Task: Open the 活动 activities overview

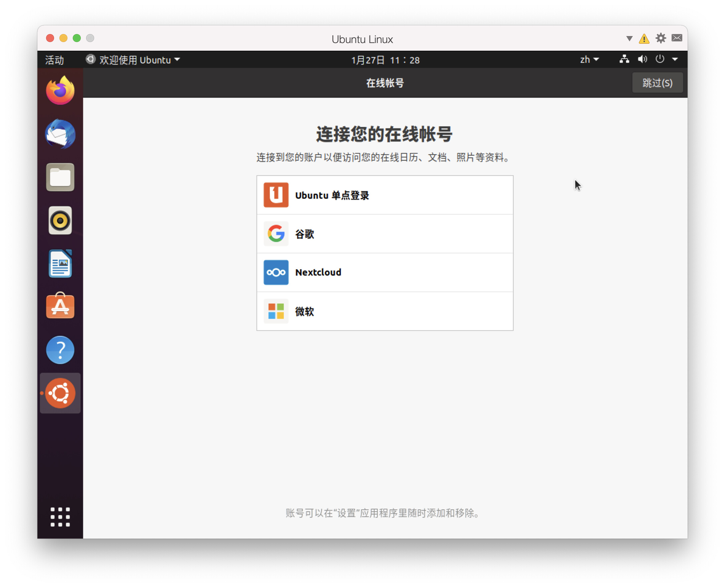Action: (54, 60)
